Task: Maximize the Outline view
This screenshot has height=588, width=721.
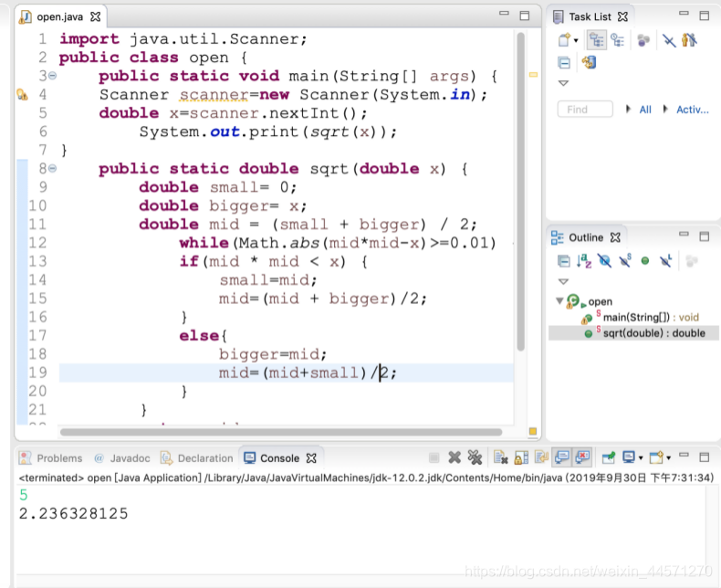Action: (705, 236)
